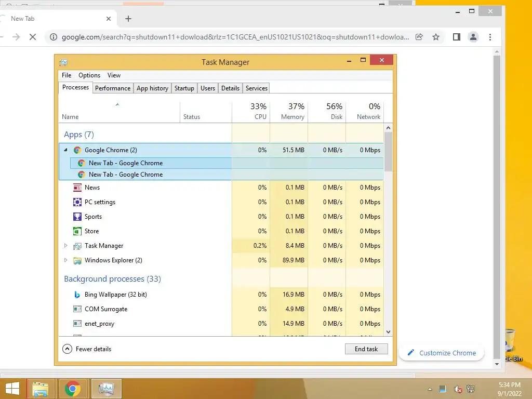The width and height of the screenshot is (532, 399).
Task: Click the COM Surrogate process icon
Action: coord(77,309)
